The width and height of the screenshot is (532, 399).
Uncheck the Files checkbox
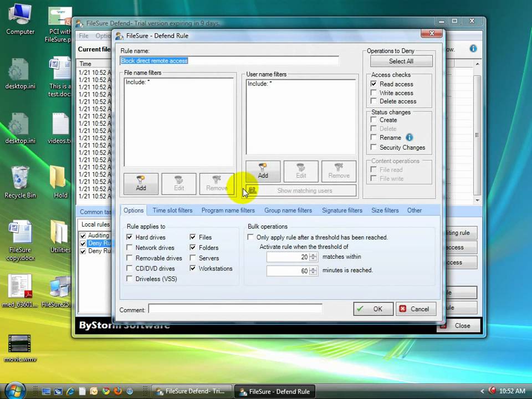193,237
